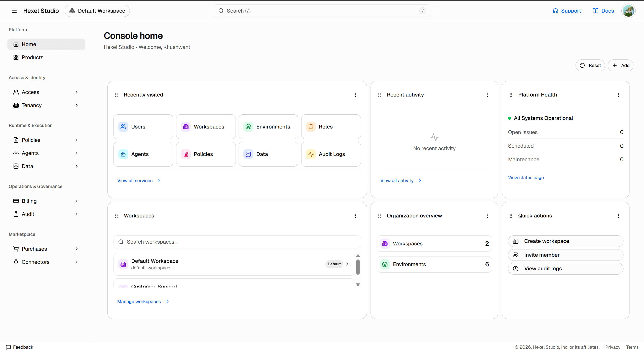Open the user avatar profile menu
Image resolution: width=644 pixels, height=353 pixels.
[x=628, y=11]
